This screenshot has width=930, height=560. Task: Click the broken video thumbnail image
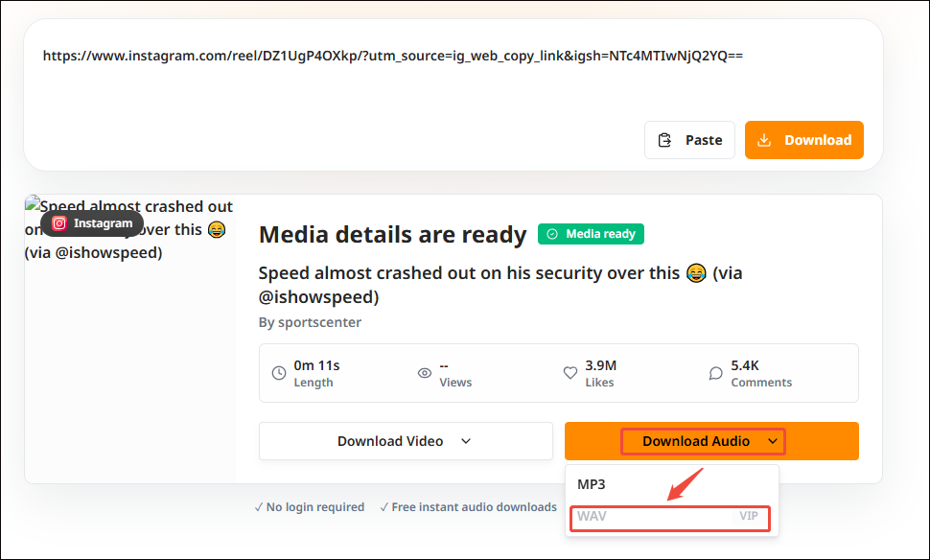pyautogui.click(x=129, y=338)
